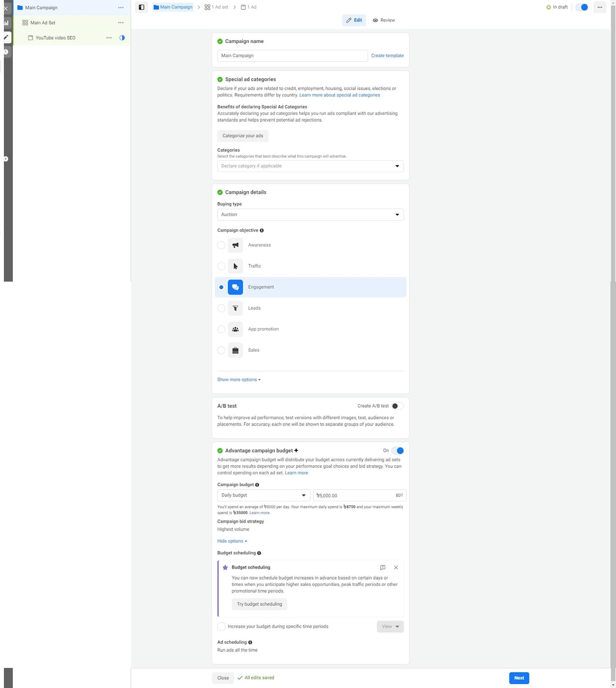The image size is (616, 688).
Task: Select the Leads objective radio button
Action: coord(221,308)
